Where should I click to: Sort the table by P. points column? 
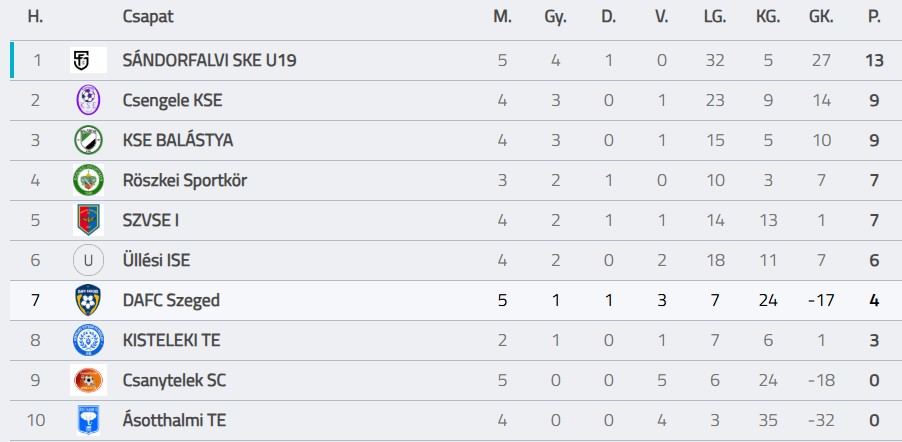875,17
